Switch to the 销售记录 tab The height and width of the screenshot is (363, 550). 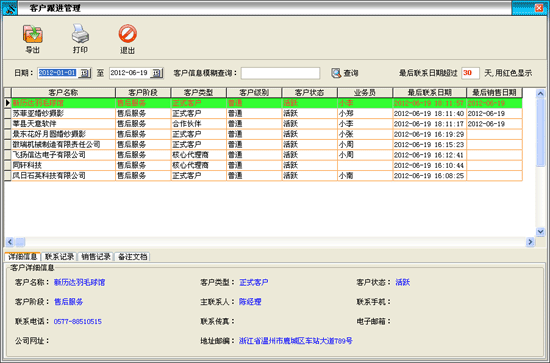tap(96, 257)
